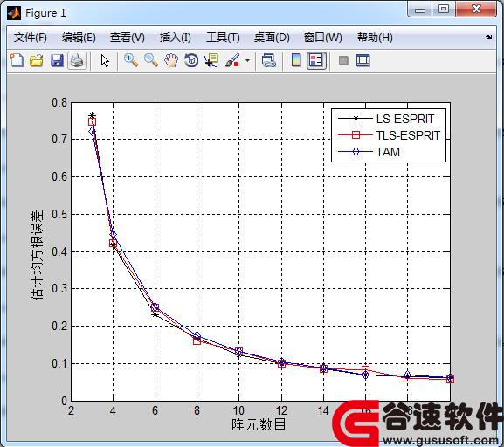The height and width of the screenshot is (447, 504).
Task: Open the 编辑(E) menu
Action: coord(79,38)
